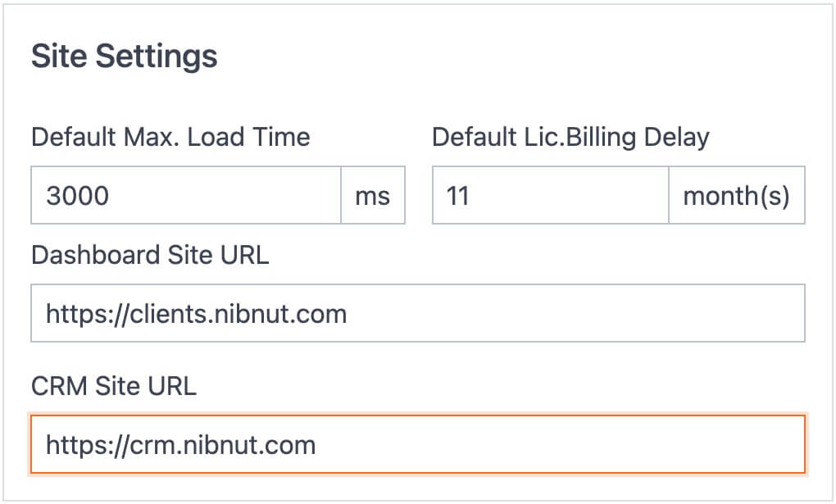Focus the Dashboard Site URL field

pyautogui.click(x=418, y=313)
